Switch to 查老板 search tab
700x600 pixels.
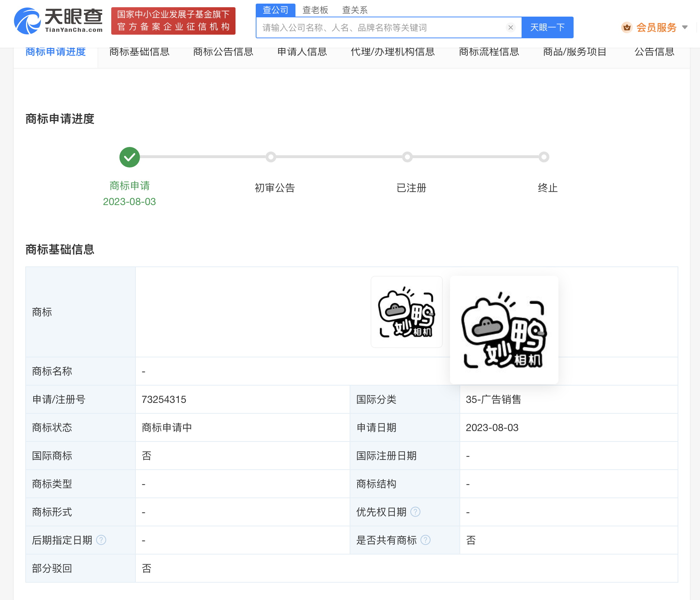pos(315,10)
